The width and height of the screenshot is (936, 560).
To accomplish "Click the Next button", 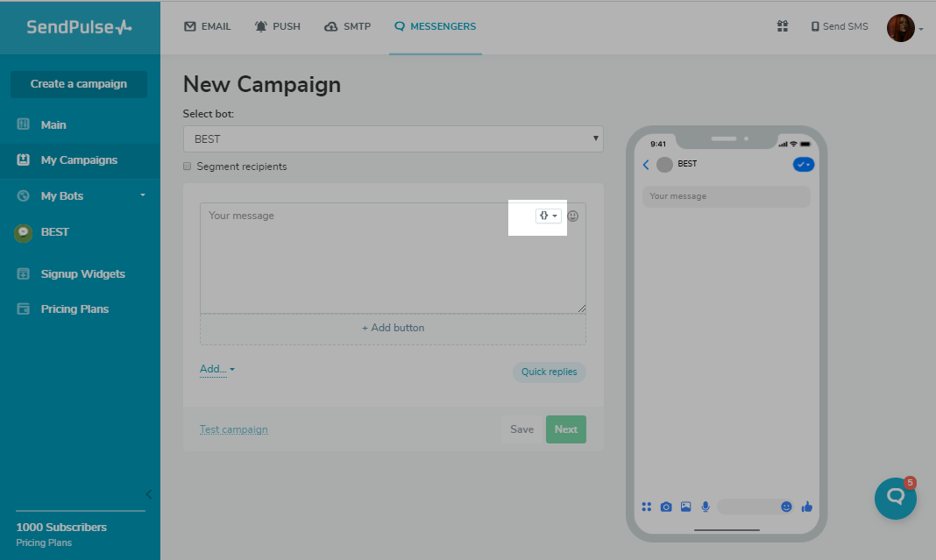I will pyautogui.click(x=565, y=429).
